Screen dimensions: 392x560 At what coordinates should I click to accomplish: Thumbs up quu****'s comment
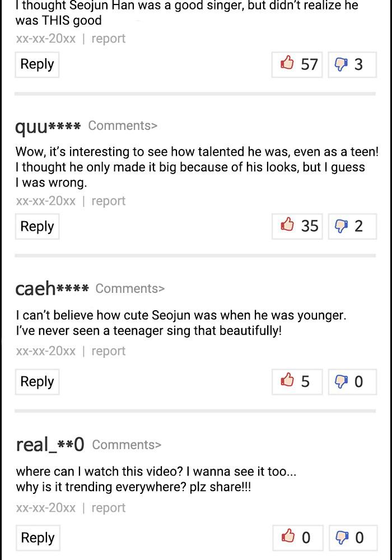pyautogui.click(x=297, y=226)
